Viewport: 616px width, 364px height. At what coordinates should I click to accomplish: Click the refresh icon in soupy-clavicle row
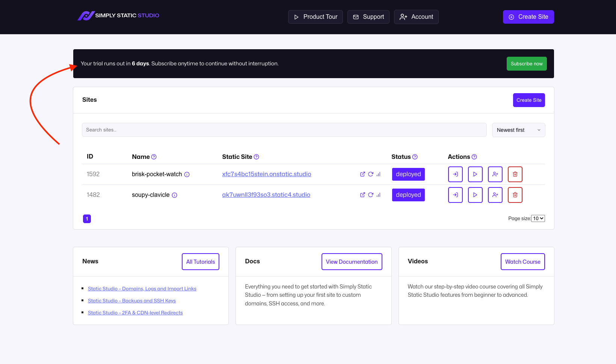click(370, 195)
